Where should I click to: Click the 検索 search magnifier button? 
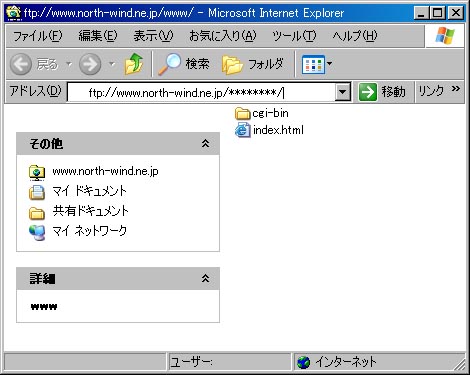tap(184, 63)
